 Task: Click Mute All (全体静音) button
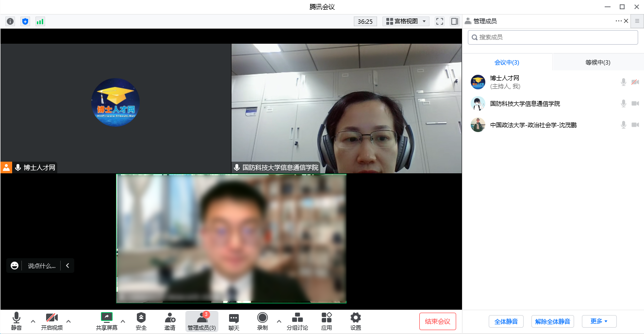(506, 321)
